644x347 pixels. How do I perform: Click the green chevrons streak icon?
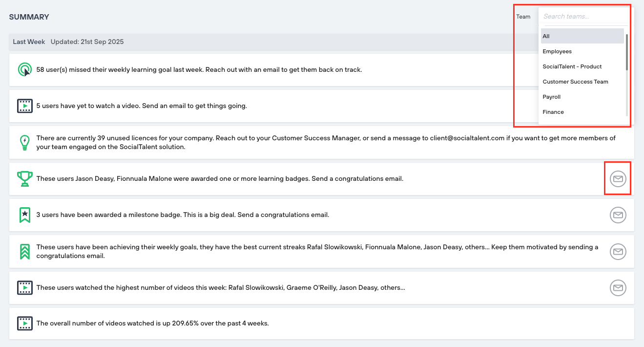[24, 251]
